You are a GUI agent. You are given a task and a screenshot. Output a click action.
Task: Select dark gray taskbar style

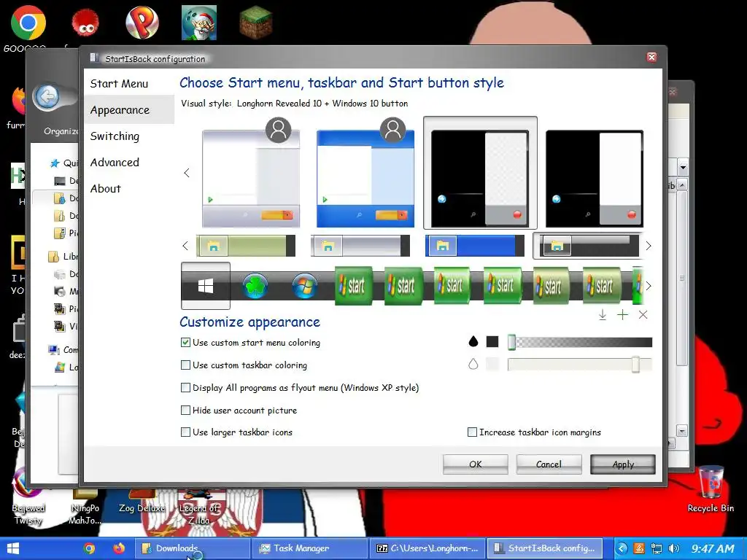589,246
